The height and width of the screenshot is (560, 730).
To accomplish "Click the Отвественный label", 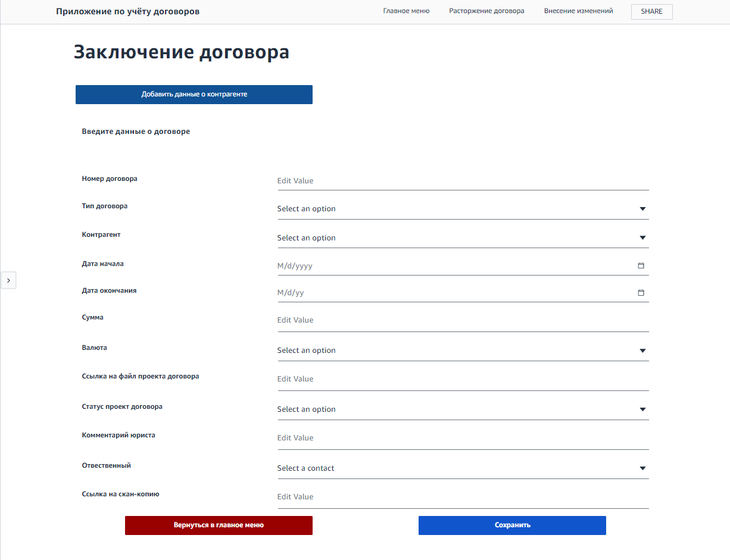I will click(x=107, y=466).
